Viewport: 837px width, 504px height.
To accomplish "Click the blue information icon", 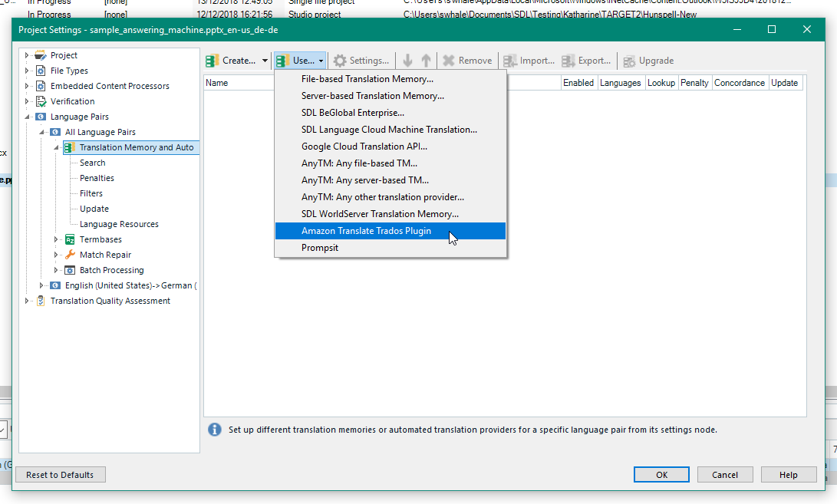I will click(215, 430).
